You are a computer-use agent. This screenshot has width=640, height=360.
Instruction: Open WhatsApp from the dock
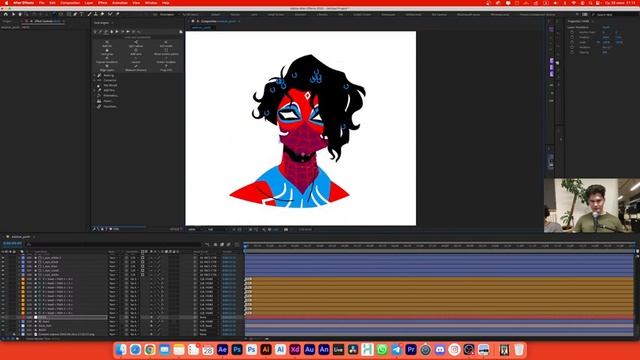click(x=382, y=349)
